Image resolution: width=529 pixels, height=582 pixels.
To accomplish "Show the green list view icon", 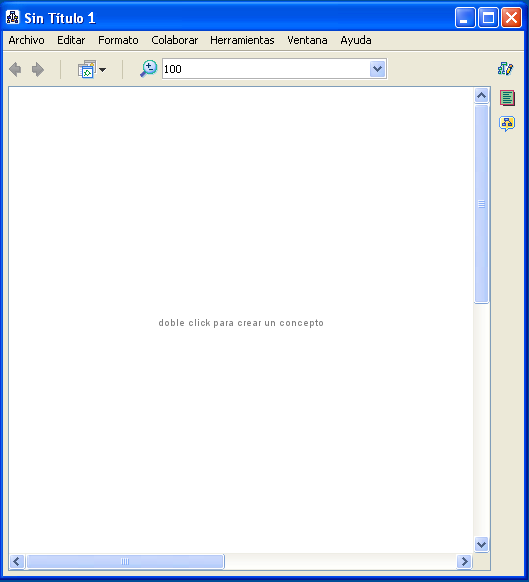I will [x=507, y=98].
